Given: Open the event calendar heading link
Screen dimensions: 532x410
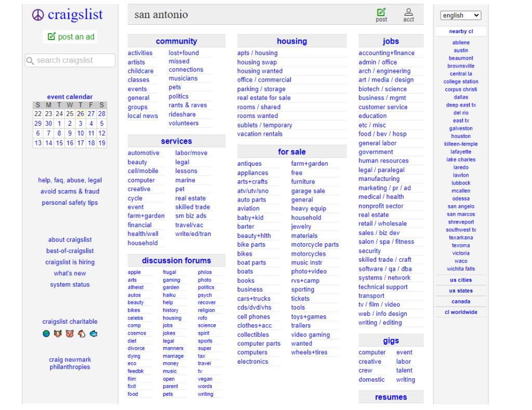Looking at the screenshot, I should tap(70, 97).
